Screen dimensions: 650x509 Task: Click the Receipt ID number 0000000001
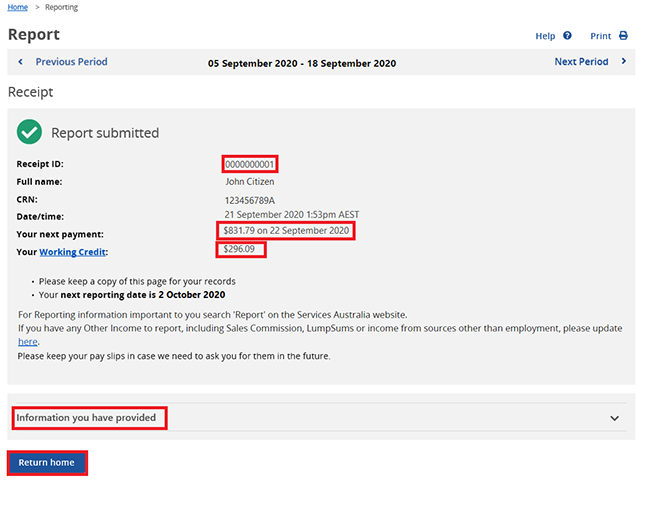coord(250,164)
